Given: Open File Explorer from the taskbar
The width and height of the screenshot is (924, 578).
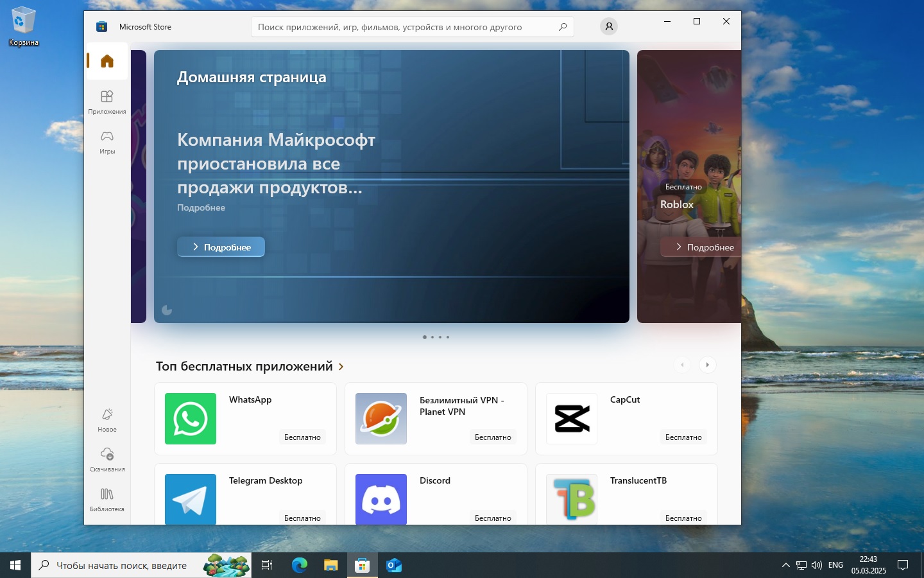Looking at the screenshot, I should (330, 565).
